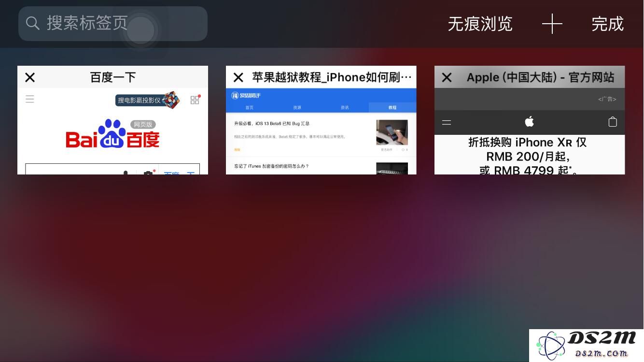Tap the magnifier icon in search field
Viewport: 644px width, 362px height.
(x=32, y=23)
